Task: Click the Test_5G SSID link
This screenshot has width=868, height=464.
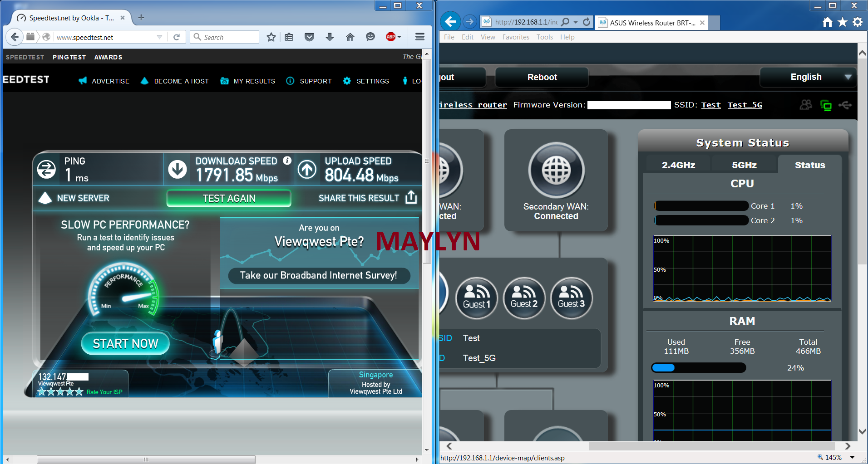Action: click(x=745, y=105)
